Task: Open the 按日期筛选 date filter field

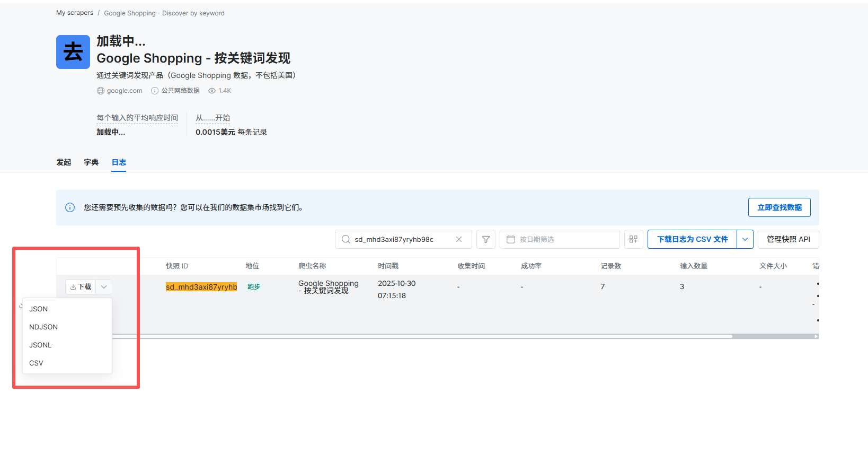Action: coord(560,239)
